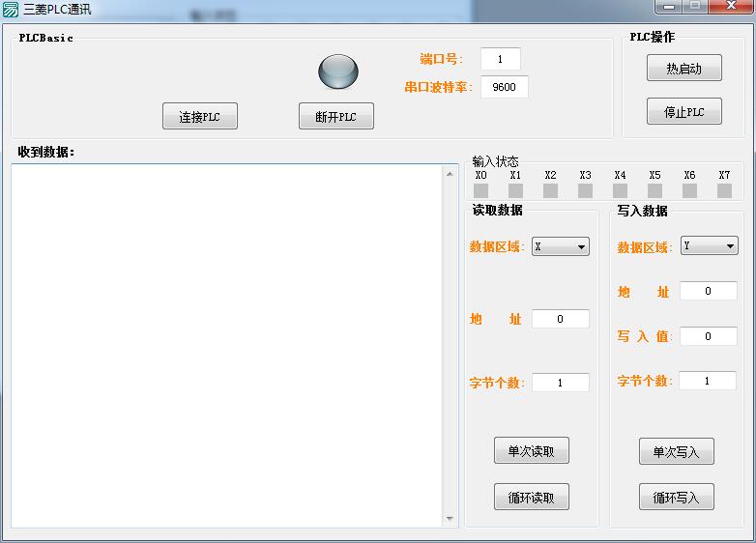Click the 读取数据 group title

click(x=498, y=210)
